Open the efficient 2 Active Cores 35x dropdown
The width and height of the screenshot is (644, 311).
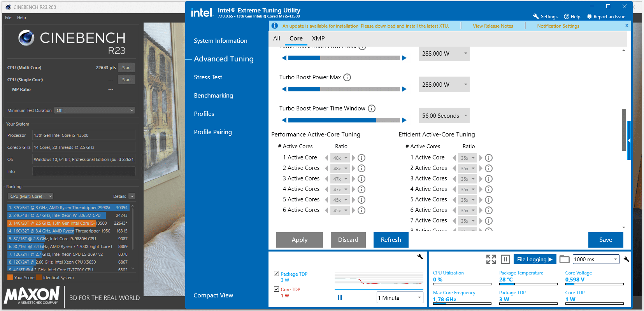[x=468, y=168]
